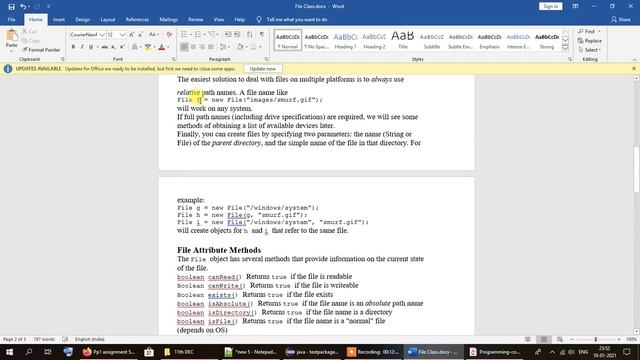Switch to Design tab
The image size is (640, 360).
(82, 20)
